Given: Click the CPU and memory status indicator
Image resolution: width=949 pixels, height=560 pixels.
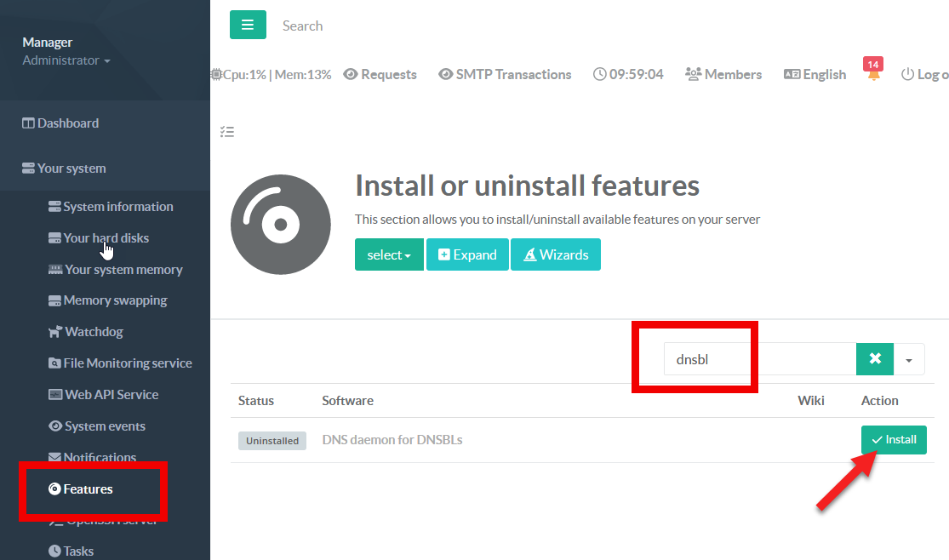Looking at the screenshot, I should 272,75.
